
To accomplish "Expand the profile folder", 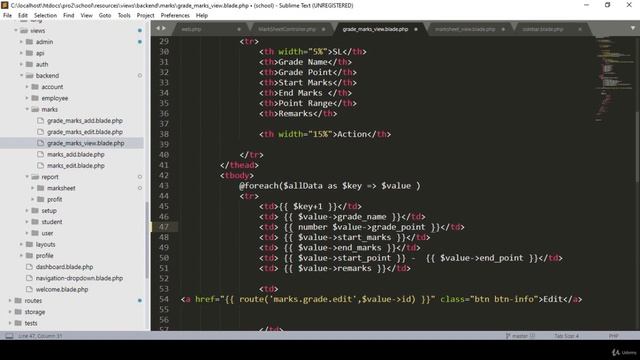I will tap(21, 256).
